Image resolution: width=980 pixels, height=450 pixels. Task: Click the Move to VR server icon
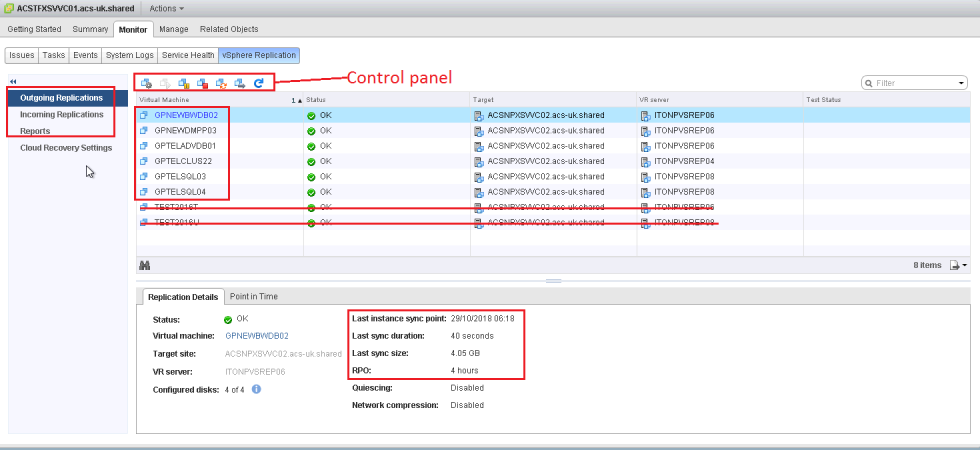coord(240,83)
